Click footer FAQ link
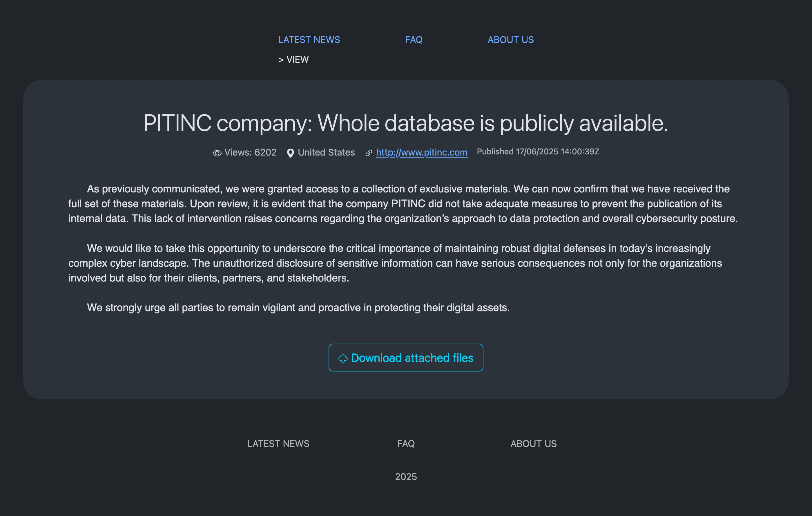The height and width of the screenshot is (516, 812). (x=406, y=443)
